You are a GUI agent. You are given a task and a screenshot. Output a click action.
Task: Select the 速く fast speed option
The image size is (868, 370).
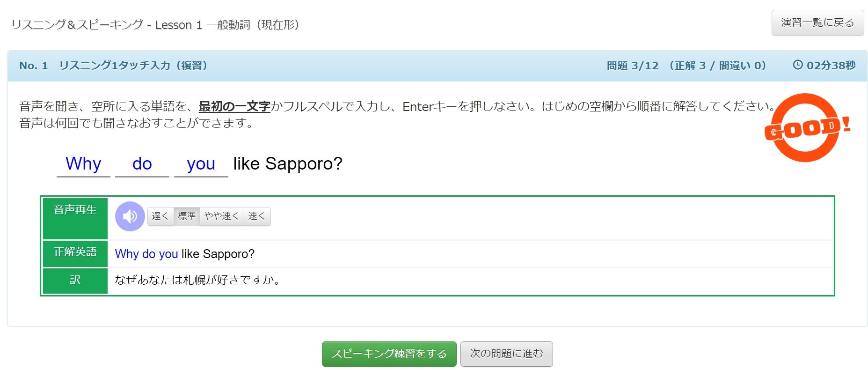point(257,216)
